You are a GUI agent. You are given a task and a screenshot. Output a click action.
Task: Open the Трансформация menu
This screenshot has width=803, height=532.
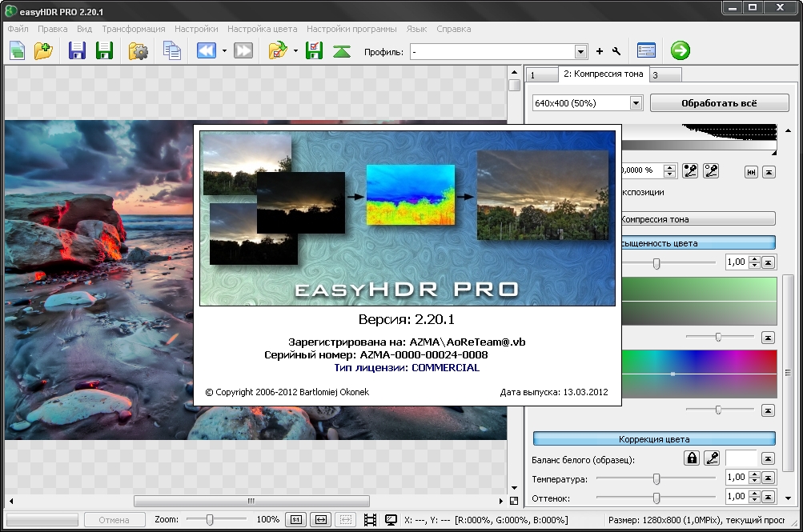pyautogui.click(x=133, y=29)
